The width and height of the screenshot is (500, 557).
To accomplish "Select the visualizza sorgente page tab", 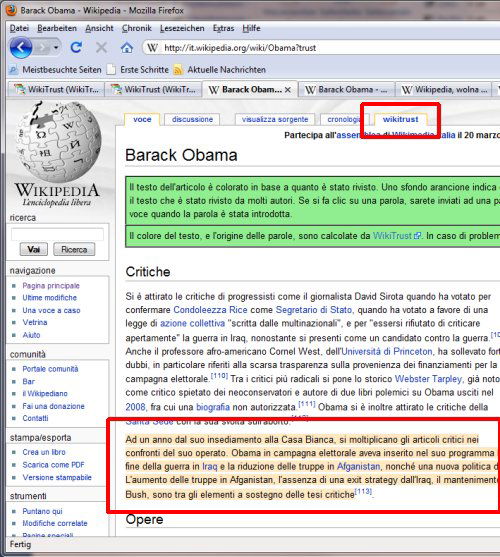I will point(275,119).
